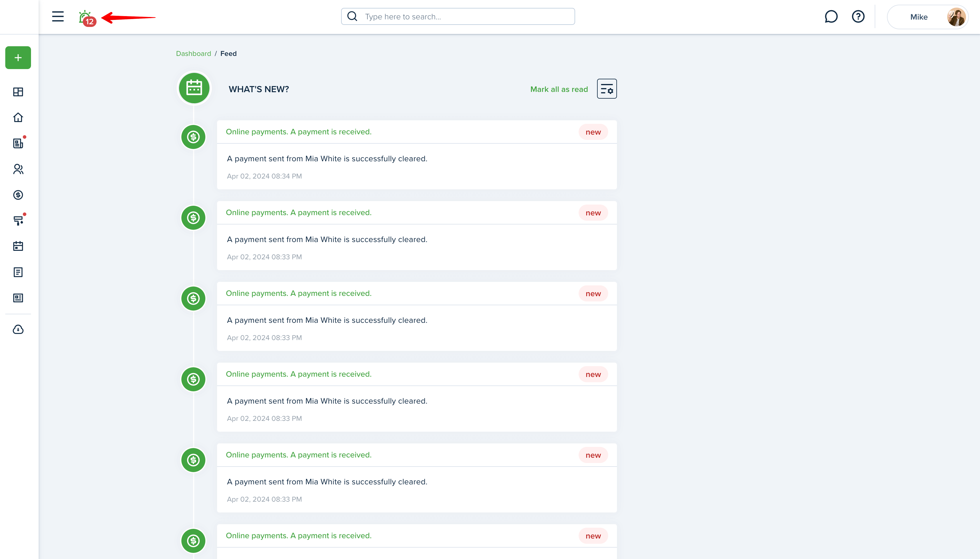Open the 08:34 PM payment received title
Image resolution: width=980 pixels, height=559 pixels.
point(298,132)
